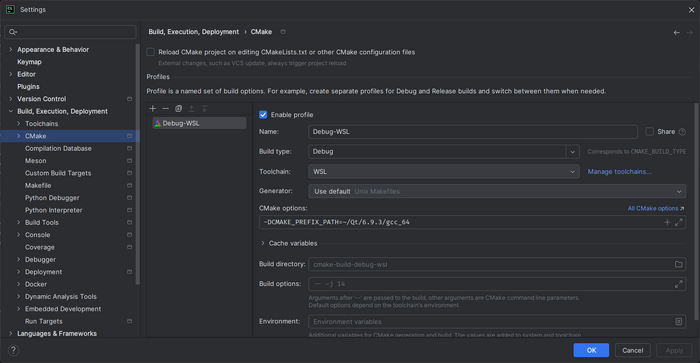Screen dimensions: 700x363
Task: Browse for build directory folder icon
Action: click(x=679, y=264)
